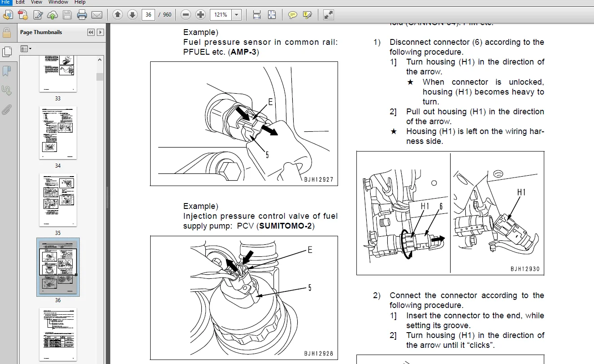Select the page 34 thumbnail

coord(58,133)
